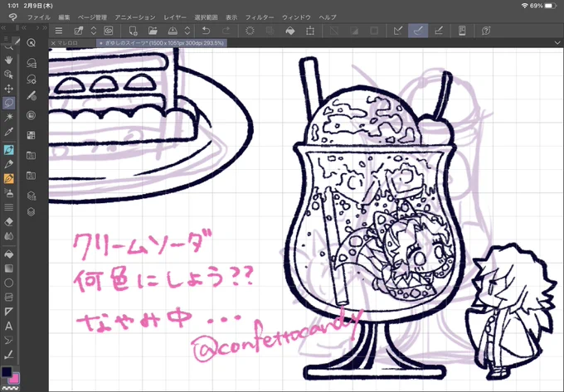The height and width of the screenshot is (392, 564).
Task: Select the Pencil tool
Action: [x=8, y=164]
